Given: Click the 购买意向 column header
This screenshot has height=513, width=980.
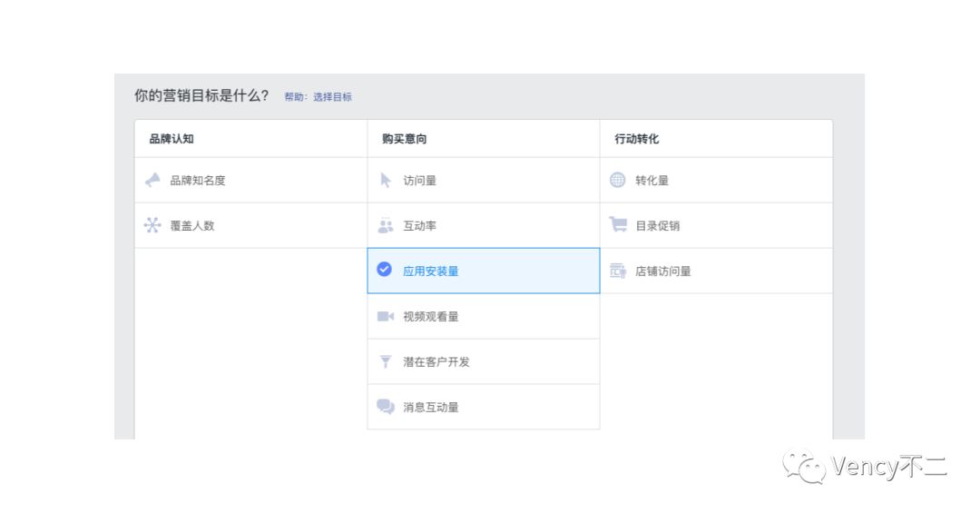Looking at the screenshot, I should point(404,139).
